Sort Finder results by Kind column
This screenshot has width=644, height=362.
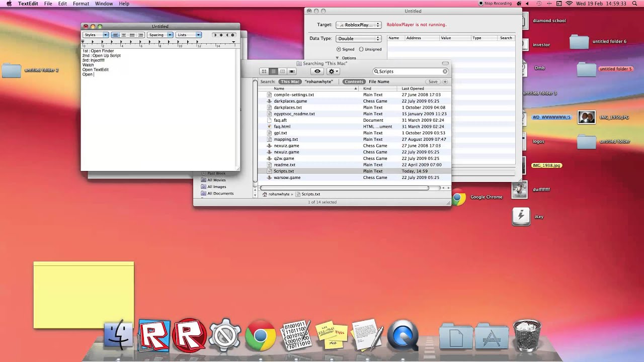(378, 88)
